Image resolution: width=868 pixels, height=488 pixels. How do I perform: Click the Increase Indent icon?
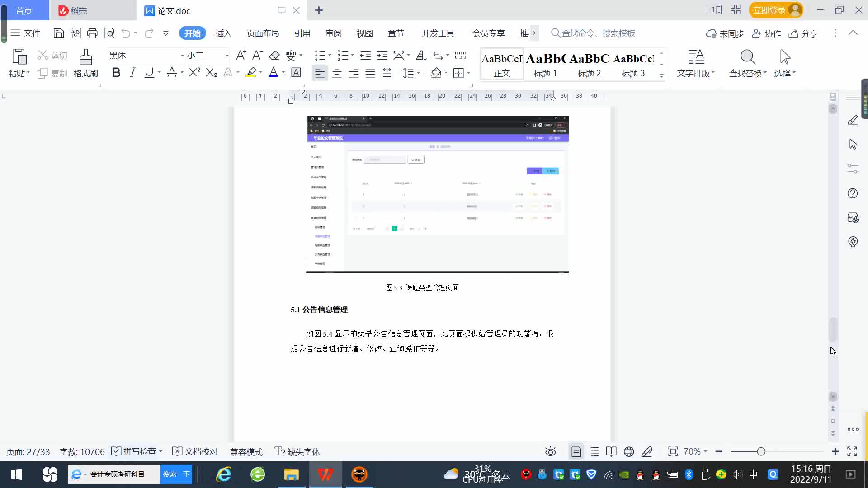click(x=382, y=55)
